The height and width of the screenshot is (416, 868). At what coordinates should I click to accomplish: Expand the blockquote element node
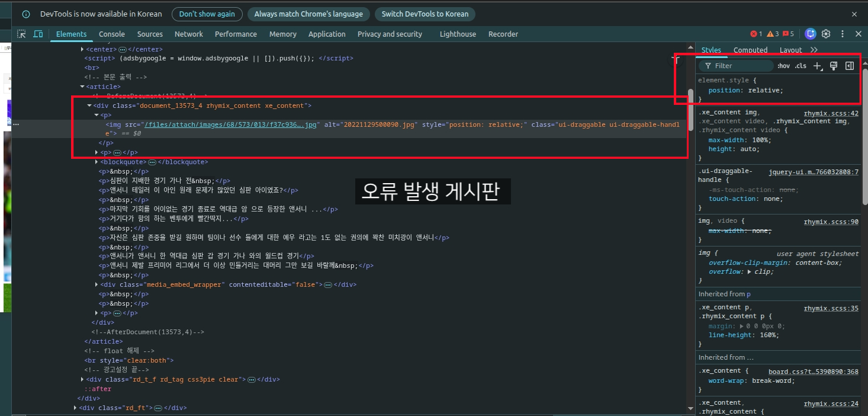tap(97, 162)
